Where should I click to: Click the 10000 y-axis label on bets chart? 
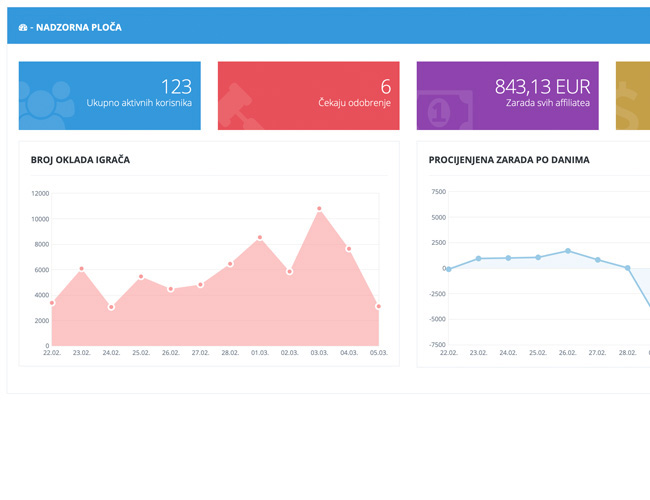pyautogui.click(x=40, y=219)
